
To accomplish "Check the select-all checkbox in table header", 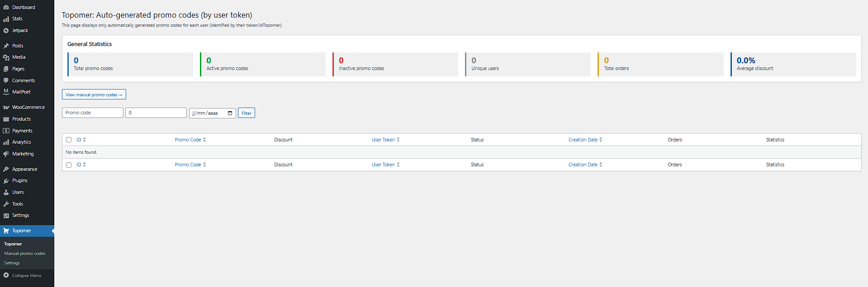I will 69,140.
